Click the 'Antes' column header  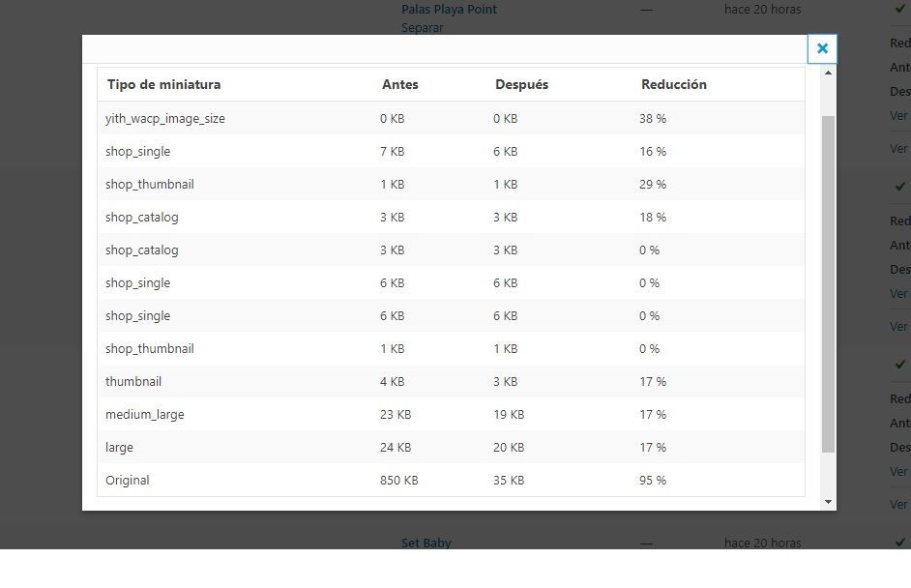tap(399, 85)
